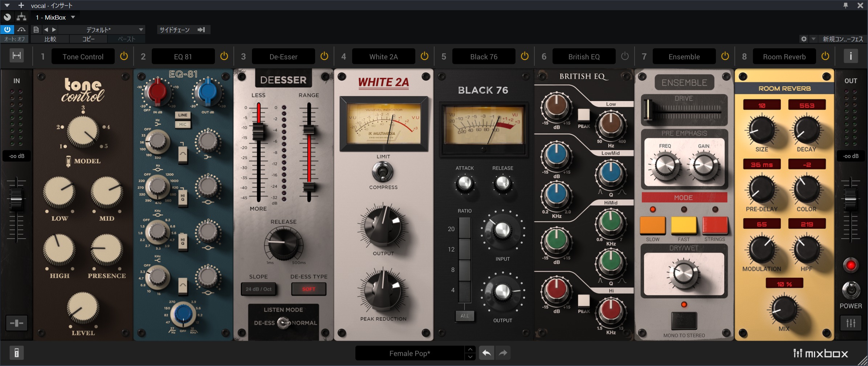The width and height of the screenshot is (868, 366).
Task: Click the chain width toggle icon
Action: click(17, 56)
